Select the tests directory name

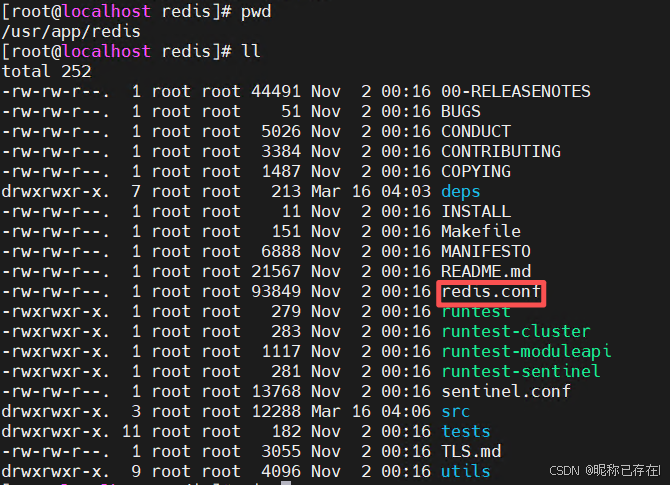coord(466,432)
